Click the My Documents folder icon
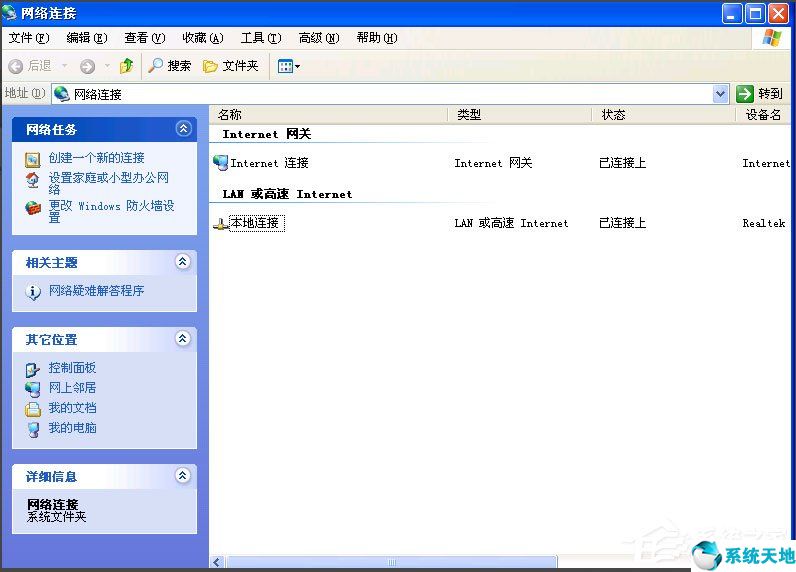This screenshot has width=796, height=572. 32,409
